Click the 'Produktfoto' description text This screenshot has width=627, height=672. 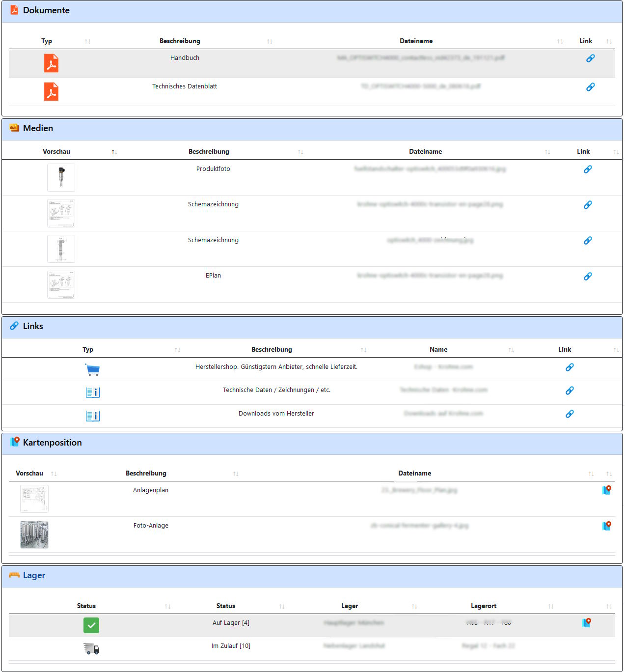tap(213, 169)
